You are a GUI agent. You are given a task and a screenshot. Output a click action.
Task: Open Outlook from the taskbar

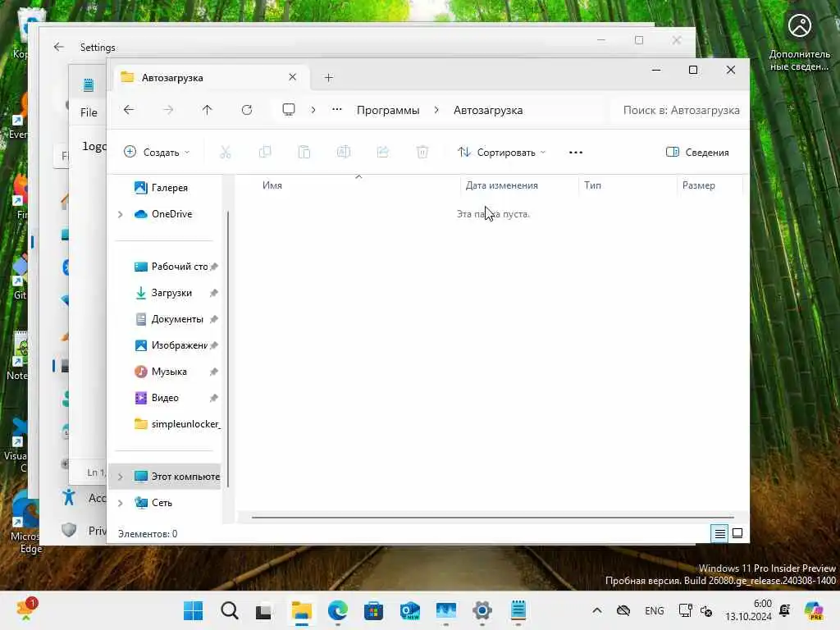(x=410, y=610)
